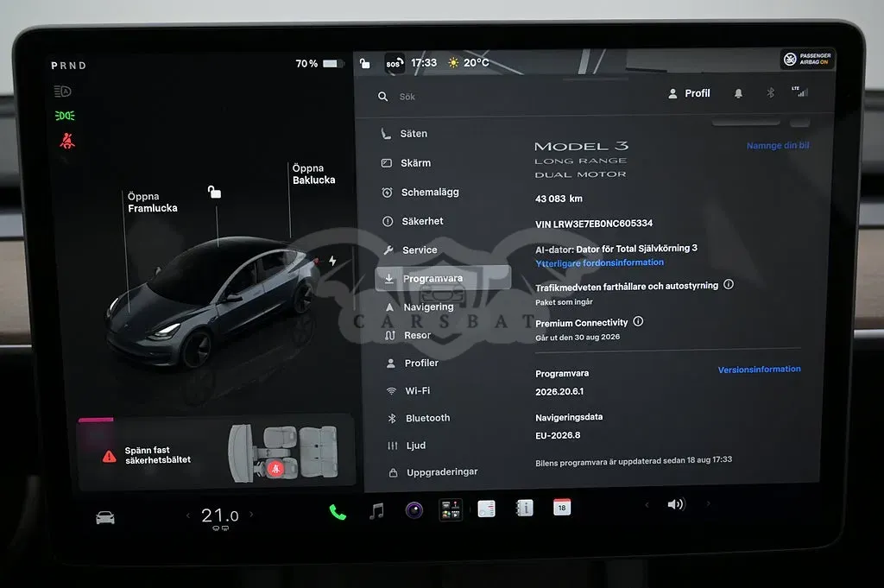Image resolution: width=884 pixels, height=588 pixels.
Task: Tap the lock icon in top bar
Action: pos(365,64)
